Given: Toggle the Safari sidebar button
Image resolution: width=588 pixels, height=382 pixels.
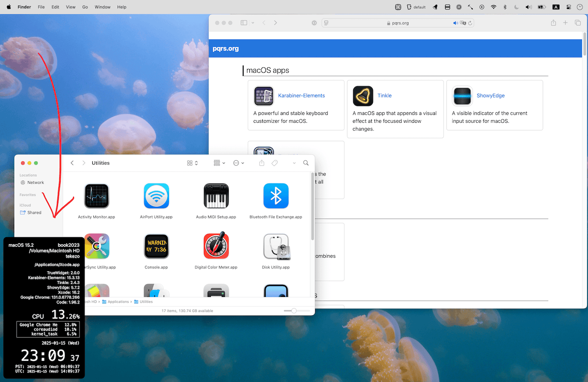Looking at the screenshot, I should 244,23.
